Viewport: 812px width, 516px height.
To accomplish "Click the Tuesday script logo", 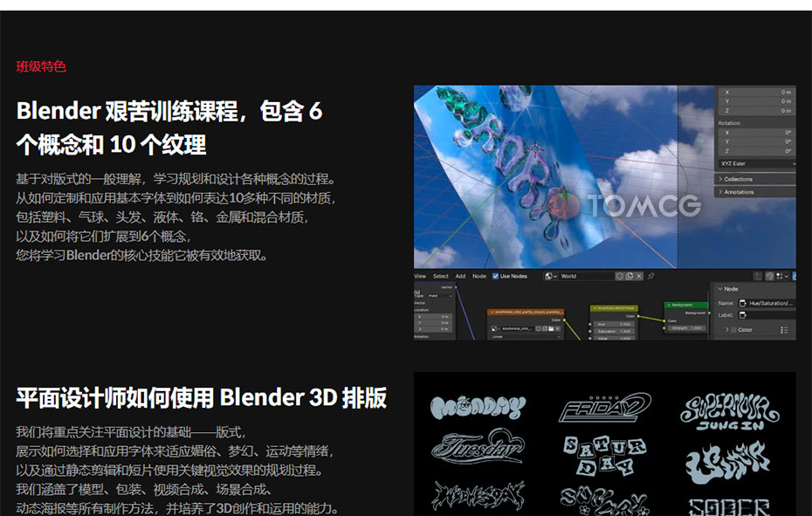I will [x=478, y=446].
